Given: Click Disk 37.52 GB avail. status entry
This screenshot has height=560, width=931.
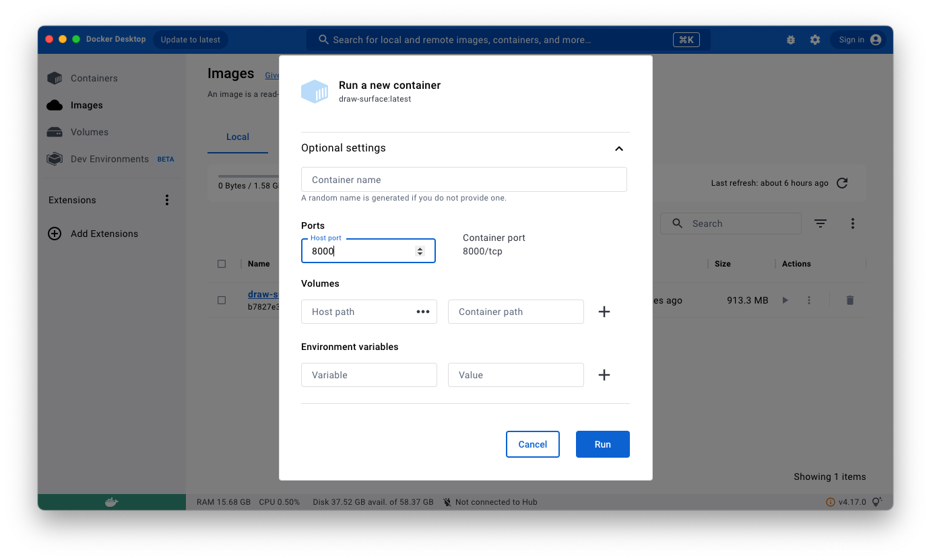Looking at the screenshot, I should (x=373, y=502).
